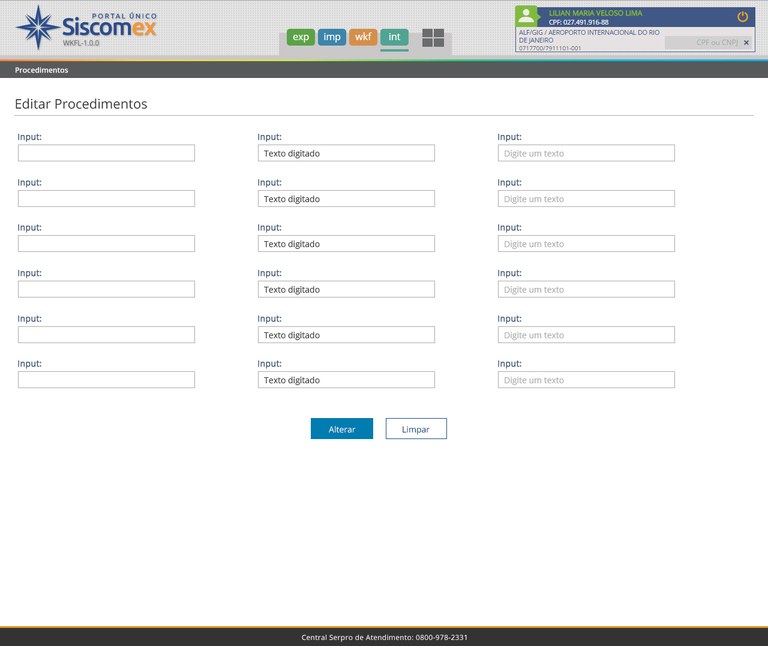The image size is (768, 646).
Task: Click the first empty input in left column
Action: point(106,153)
